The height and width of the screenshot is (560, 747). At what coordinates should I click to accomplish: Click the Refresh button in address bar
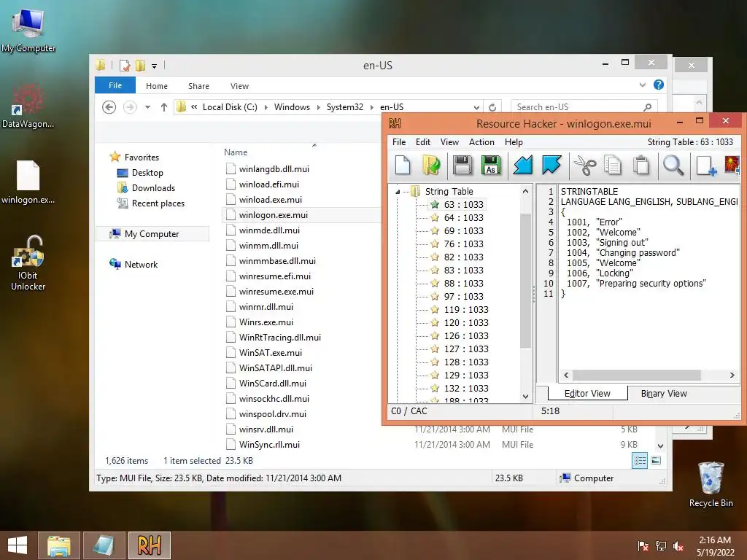tap(492, 107)
